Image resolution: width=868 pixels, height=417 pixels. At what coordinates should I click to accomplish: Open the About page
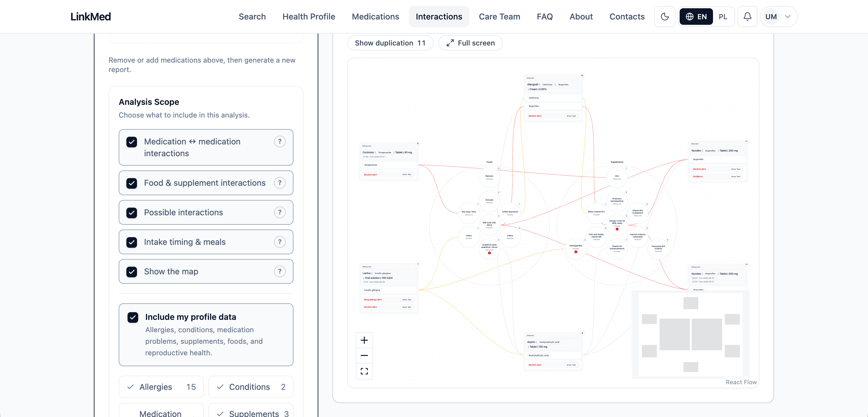click(x=581, y=17)
